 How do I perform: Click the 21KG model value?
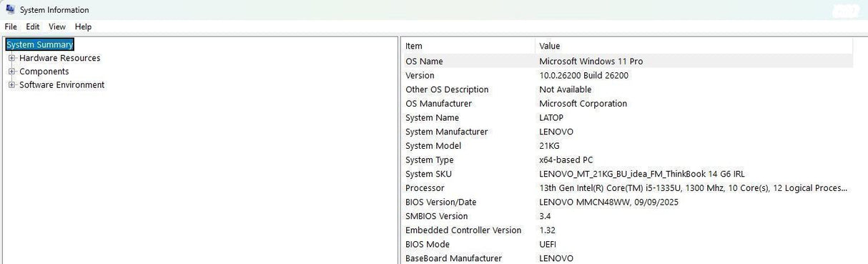[549, 146]
